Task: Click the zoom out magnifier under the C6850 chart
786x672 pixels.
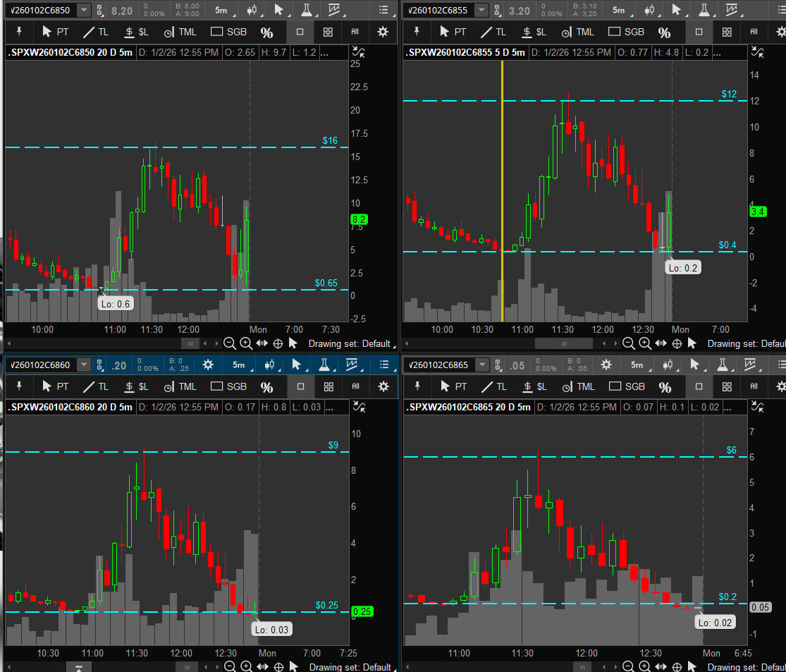Action: pos(230,343)
